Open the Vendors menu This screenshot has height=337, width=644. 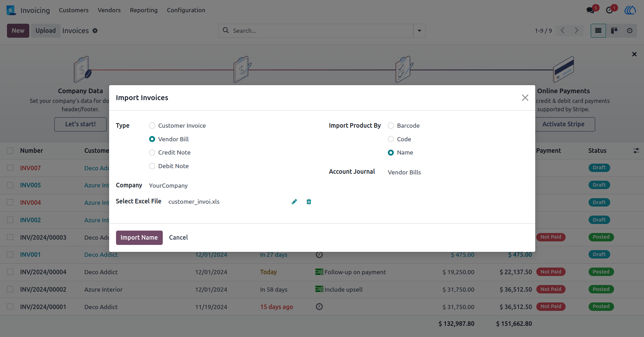point(109,10)
